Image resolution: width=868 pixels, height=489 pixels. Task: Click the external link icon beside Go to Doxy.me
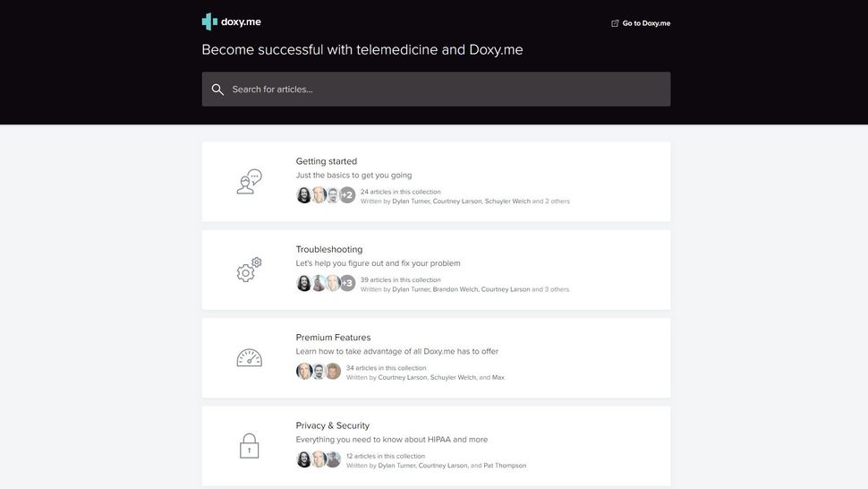pyautogui.click(x=615, y=23)
